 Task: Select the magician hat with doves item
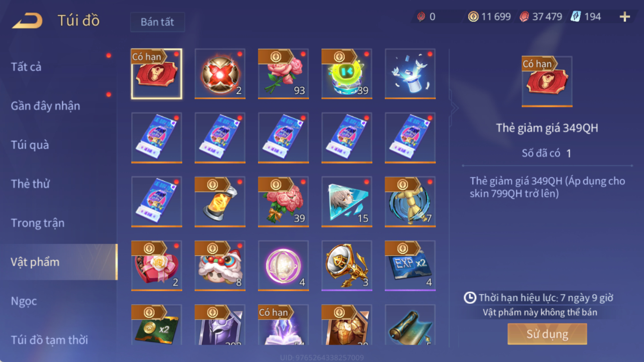[x=410, y=74]
